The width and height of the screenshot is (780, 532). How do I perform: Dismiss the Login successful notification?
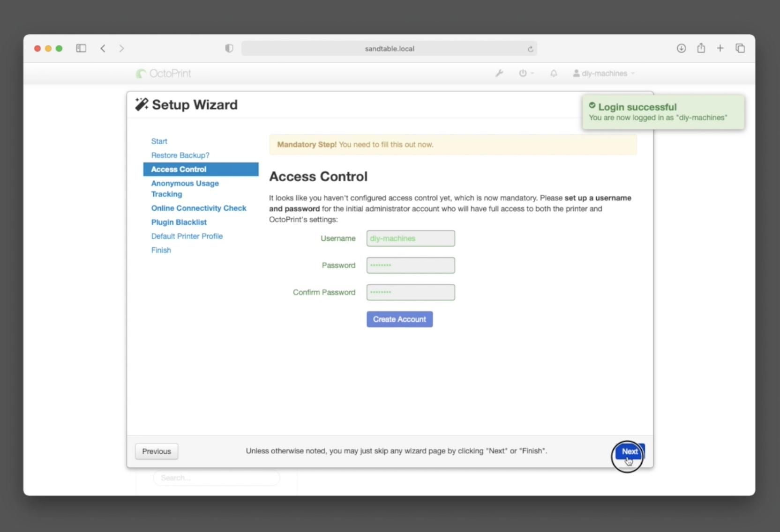tap(663, 112)
